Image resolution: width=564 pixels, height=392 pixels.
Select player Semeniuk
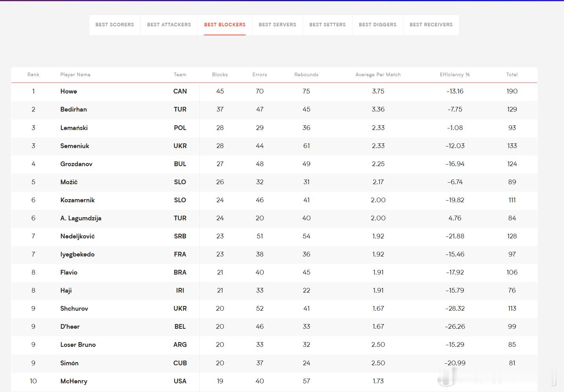click(75, 146)
